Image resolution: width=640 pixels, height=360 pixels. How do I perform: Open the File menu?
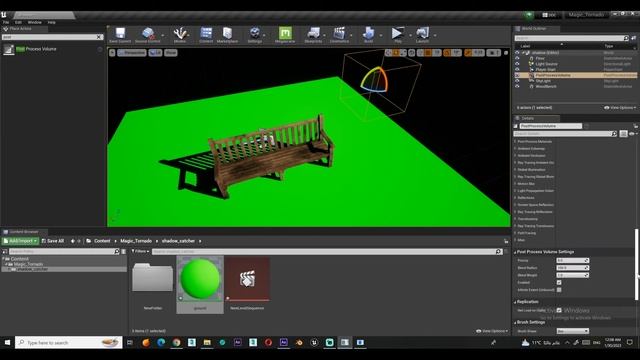[x=6, y=22]
